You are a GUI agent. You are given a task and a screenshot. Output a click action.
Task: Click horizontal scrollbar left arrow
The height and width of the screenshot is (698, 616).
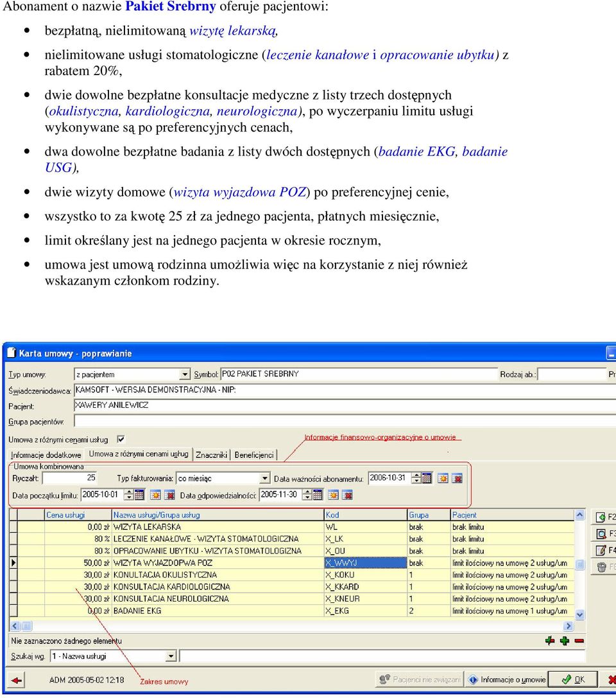click(x=15, y=626)
